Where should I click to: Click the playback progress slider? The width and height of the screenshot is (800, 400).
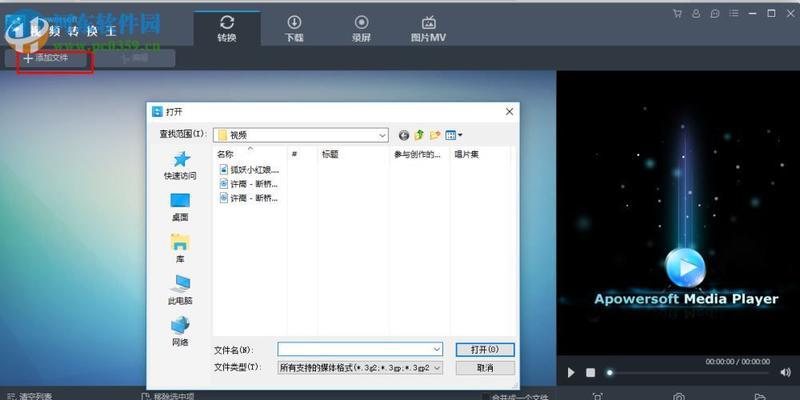pos(689,373)
